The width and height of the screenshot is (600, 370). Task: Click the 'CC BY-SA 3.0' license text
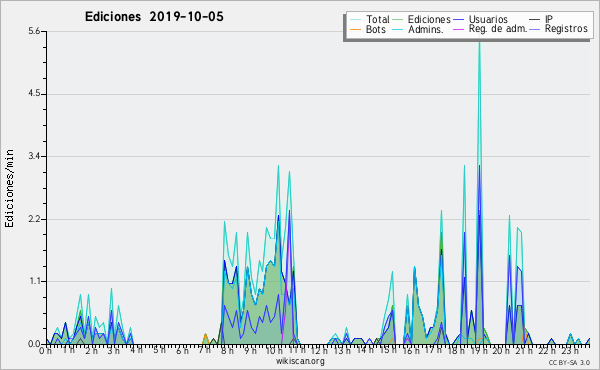[569, 362]
